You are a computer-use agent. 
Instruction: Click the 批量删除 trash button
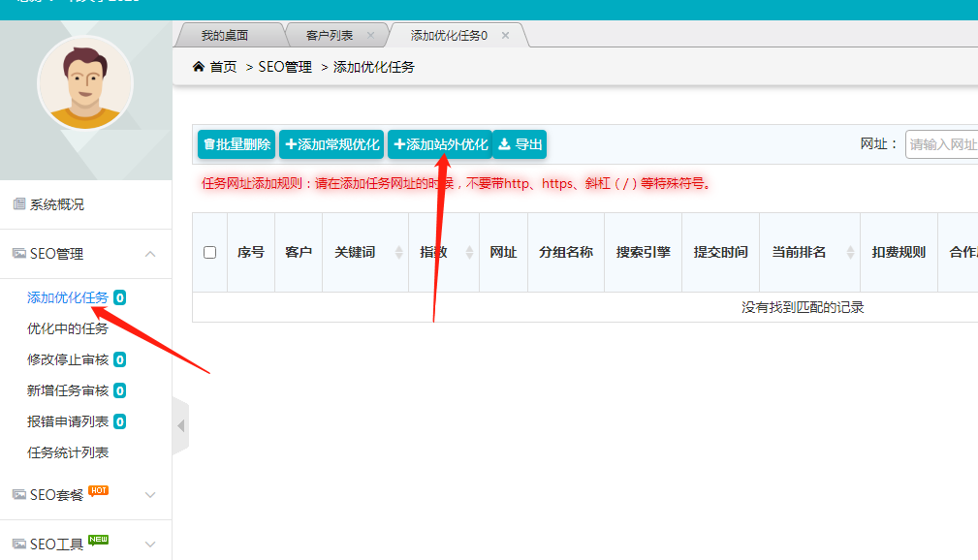pos(237,145)
